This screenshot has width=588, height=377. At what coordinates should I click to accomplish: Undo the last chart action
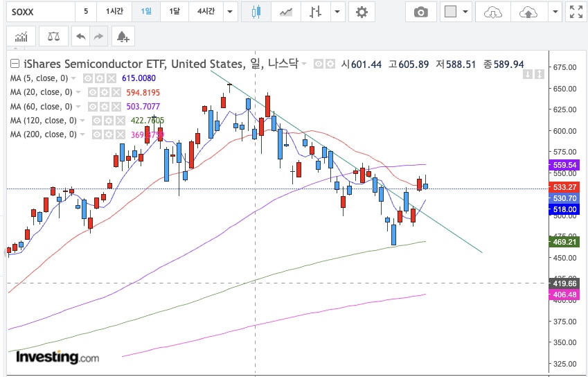tap(80, 37)
